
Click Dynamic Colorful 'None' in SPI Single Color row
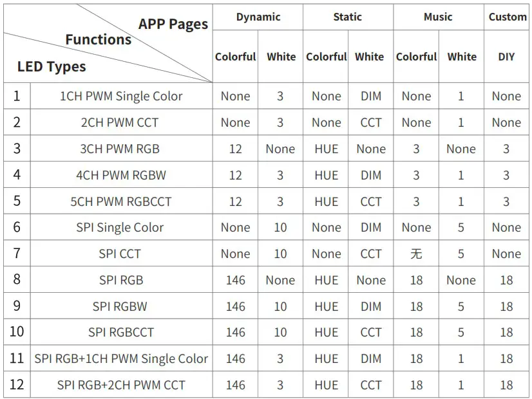click(x=236, y=227)
